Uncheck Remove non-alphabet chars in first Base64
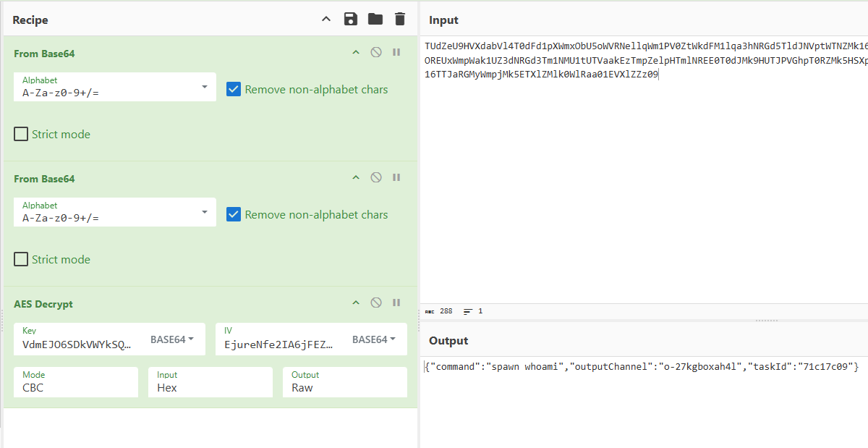The width and height of the screenshot is (868, 448). (x=234, y=90)
